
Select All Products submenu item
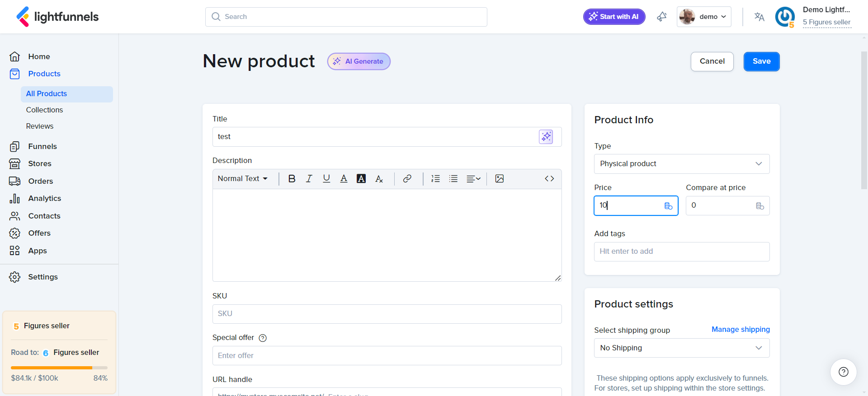pyautogui.click(x=67, y=94)
